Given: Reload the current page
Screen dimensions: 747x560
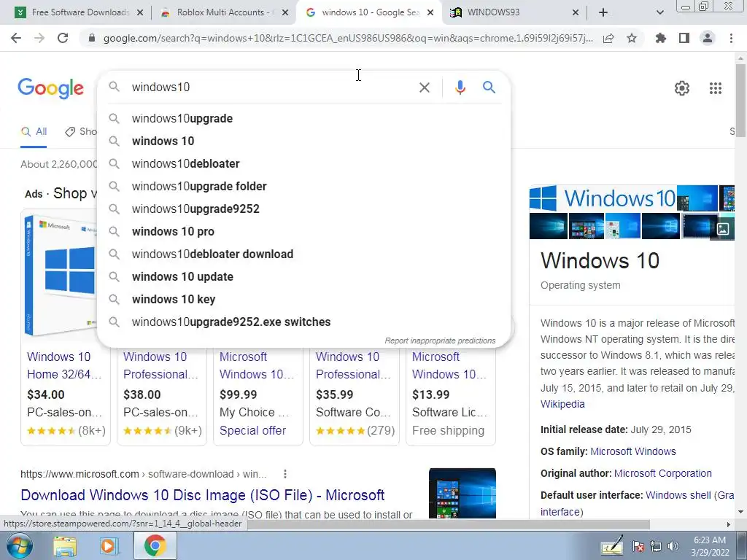Looking at the screenshot, I should pyautogui.click(x=63, y=38).
